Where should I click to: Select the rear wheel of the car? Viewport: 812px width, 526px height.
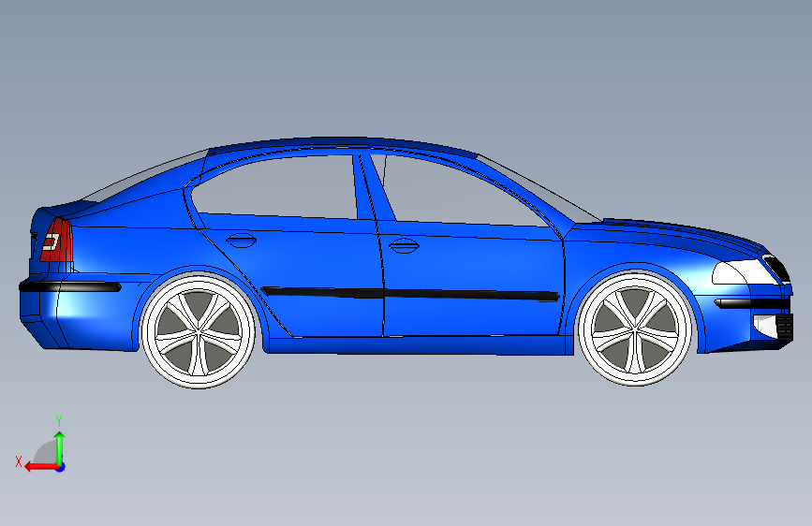point(199,331)
